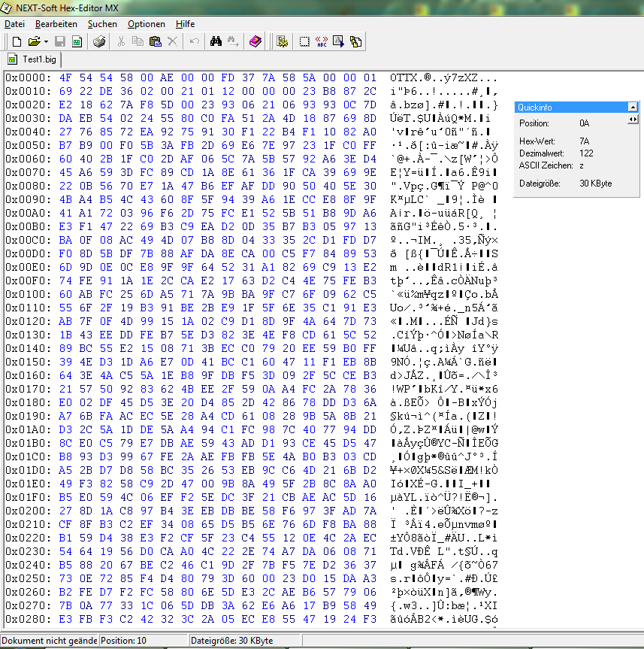
Task: Click the New file icon
Action: click(x=16, y=41)
